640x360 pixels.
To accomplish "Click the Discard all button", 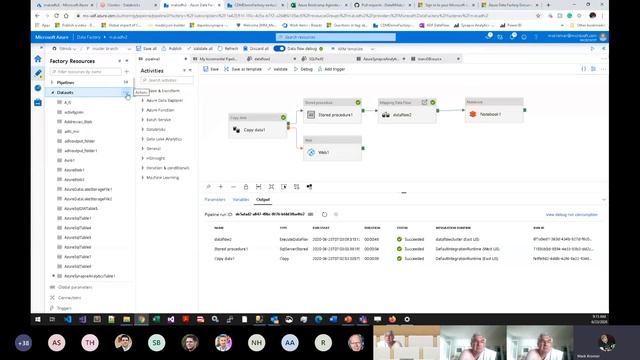I will click(256, 49).
